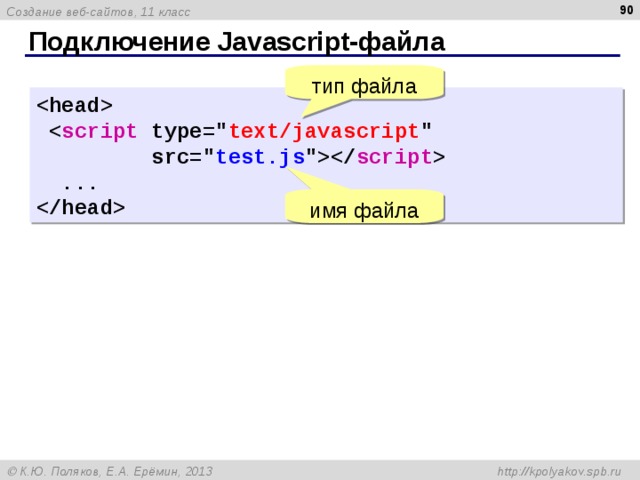Click the opening magenta "script" tag name
The width and height of the screenshot is (640, 480).
point(100,131)
